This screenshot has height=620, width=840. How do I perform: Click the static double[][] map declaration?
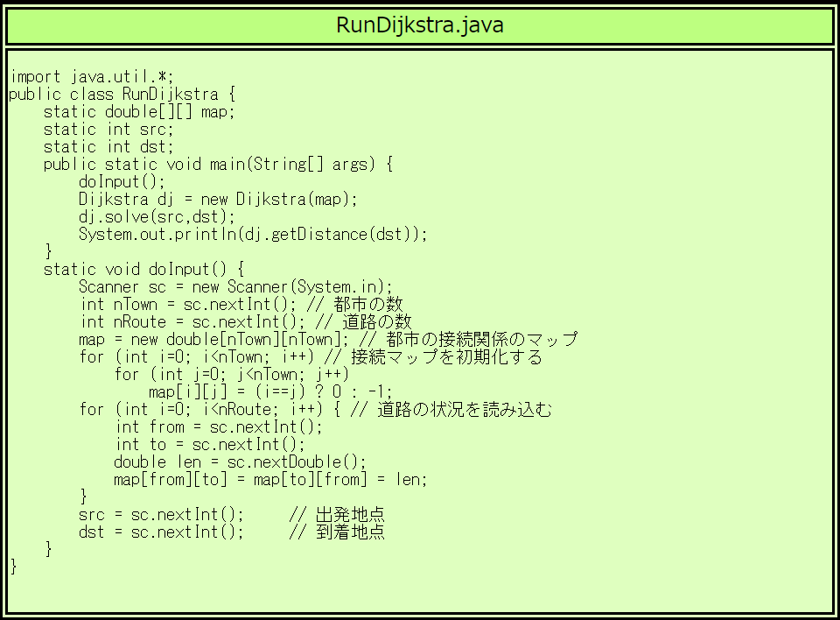coord(139,111)
